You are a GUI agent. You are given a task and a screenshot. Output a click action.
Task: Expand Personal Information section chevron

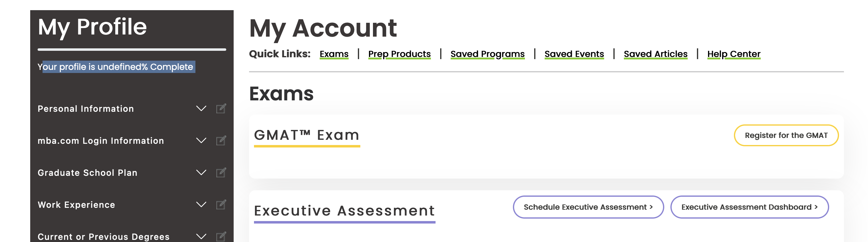pos(201,108)
